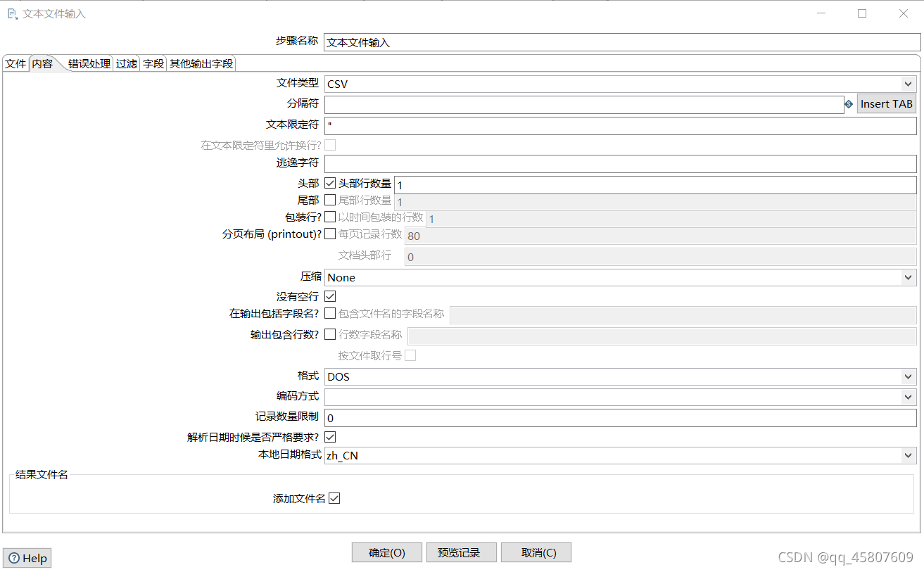Viewport: 924px width, 572px height.
Task: Click the 步骤名称 input field
Action: (622, 42)
